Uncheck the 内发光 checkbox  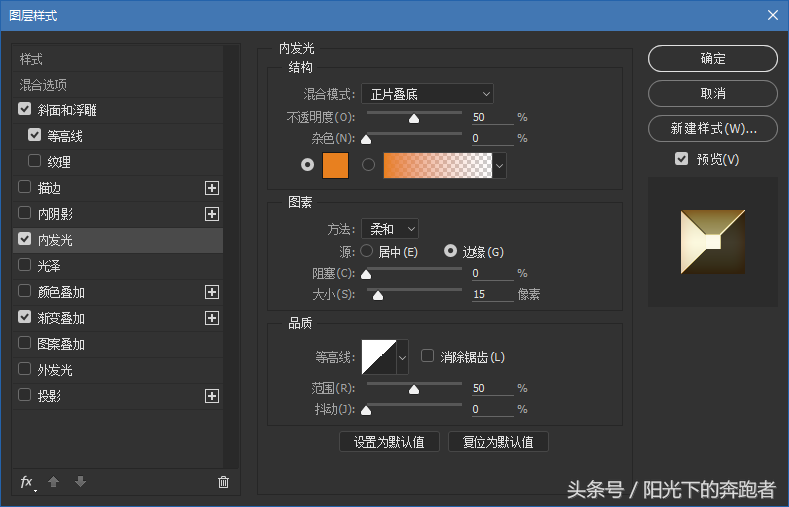(25, 239)
